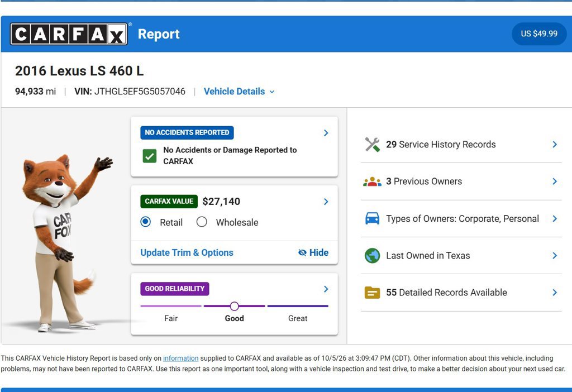Open Service History Records chevron
The image size is (572, 392).
click(555, 145)
